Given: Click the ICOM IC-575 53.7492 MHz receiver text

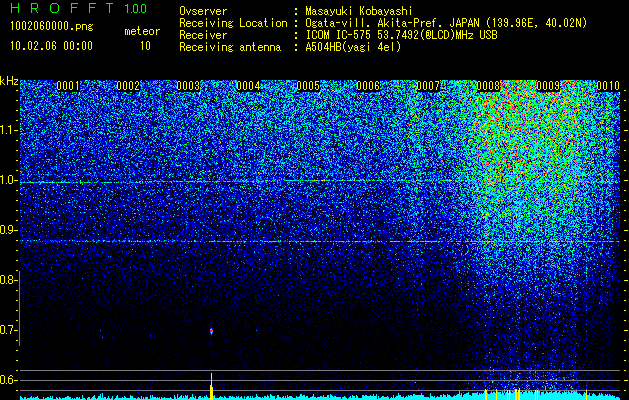Looking at the screenshot, I should tap(401, 35).
